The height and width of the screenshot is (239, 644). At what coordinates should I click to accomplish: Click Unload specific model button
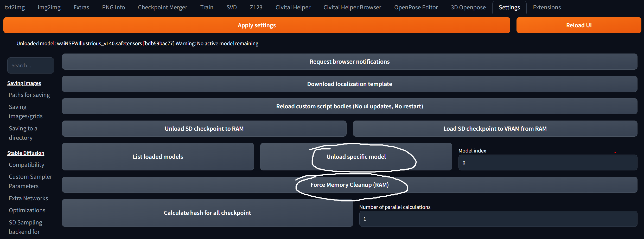coord(356,157)
